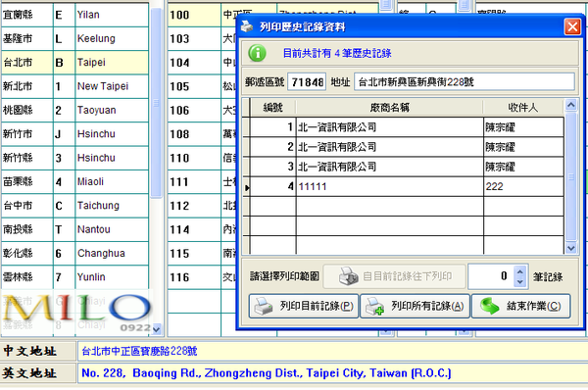Image resolution: width=588 pixels, height=390 pixels.
Task: Select 新竹縣 row with code 3
Action: [75, 158]
